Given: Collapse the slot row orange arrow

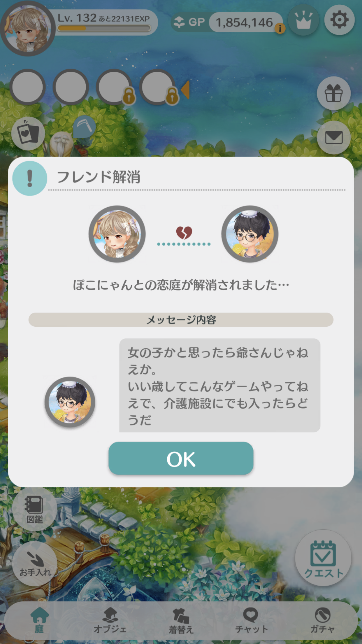Looking at the screenshot, I should 185,90.
